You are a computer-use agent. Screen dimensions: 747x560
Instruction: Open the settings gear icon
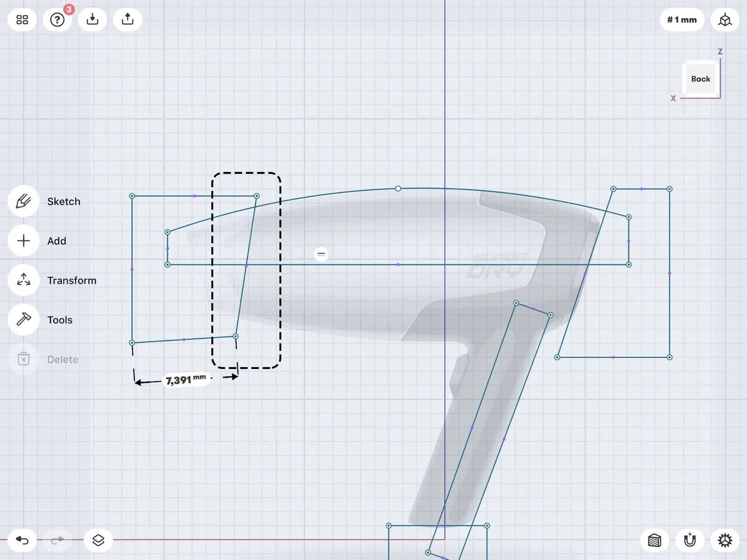725,540
